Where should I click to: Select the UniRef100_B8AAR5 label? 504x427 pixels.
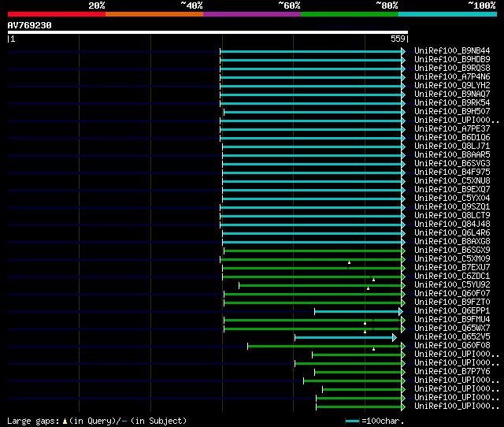[452, 155]
